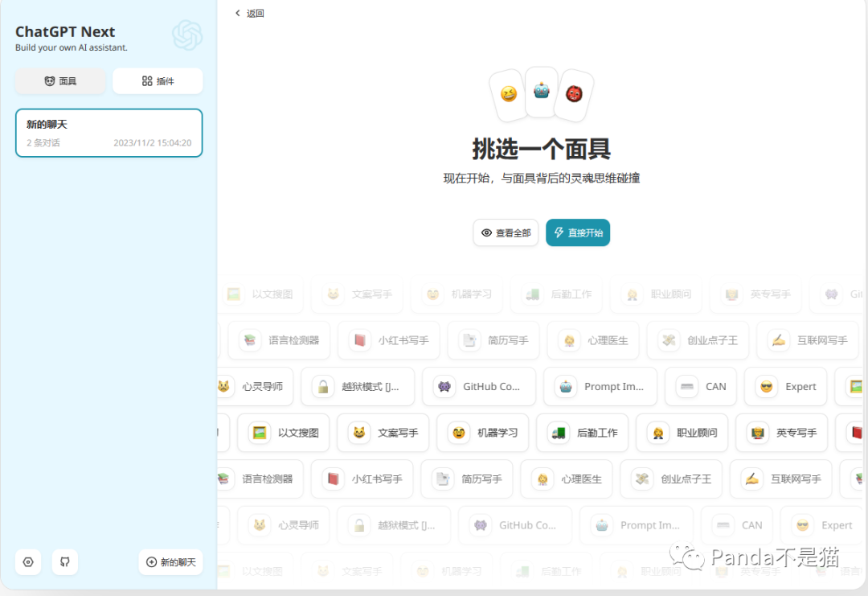Viewport: 868px width, 596px height.
Task: Pick the opaque 后勤工作 truck mask
Action: (583, 433)
